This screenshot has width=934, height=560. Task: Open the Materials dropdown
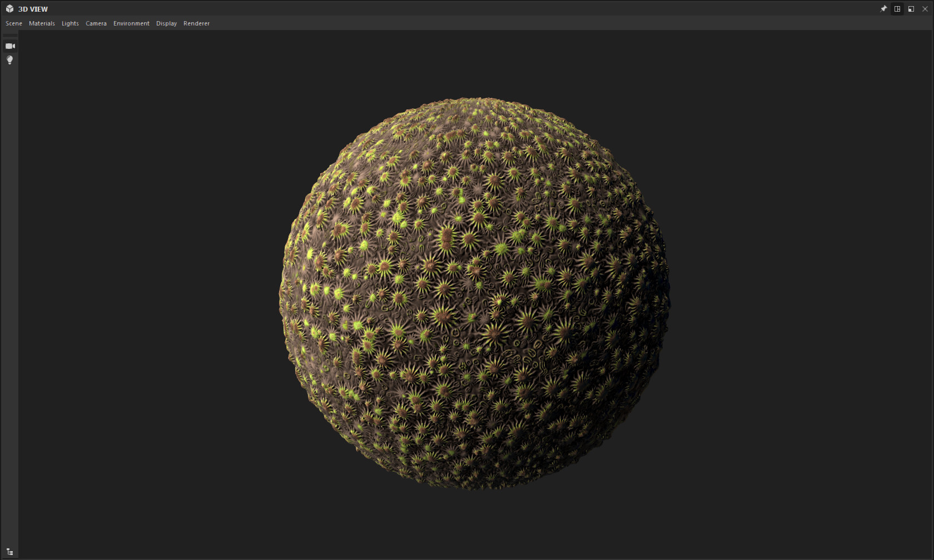[42, 23]
